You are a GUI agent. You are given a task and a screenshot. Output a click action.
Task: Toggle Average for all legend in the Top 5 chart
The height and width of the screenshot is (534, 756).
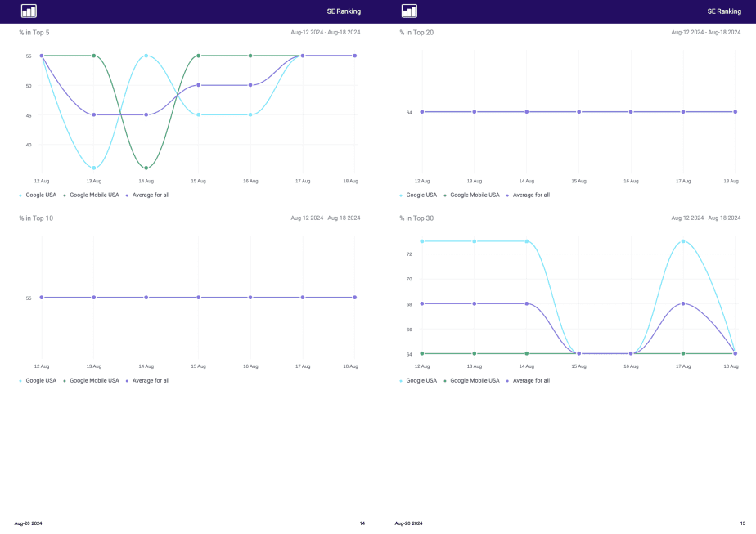(147, 195)
